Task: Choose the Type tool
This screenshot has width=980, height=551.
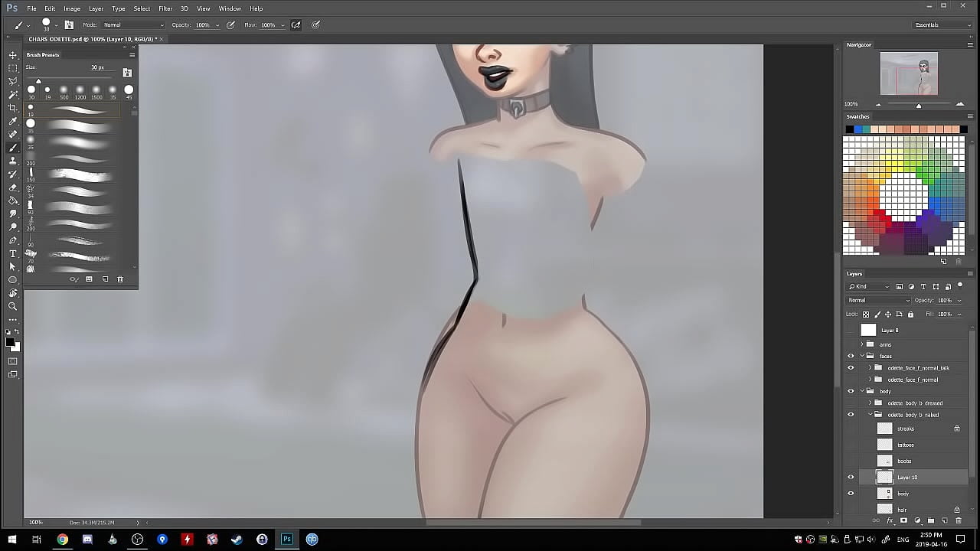Action: point(13,253)
